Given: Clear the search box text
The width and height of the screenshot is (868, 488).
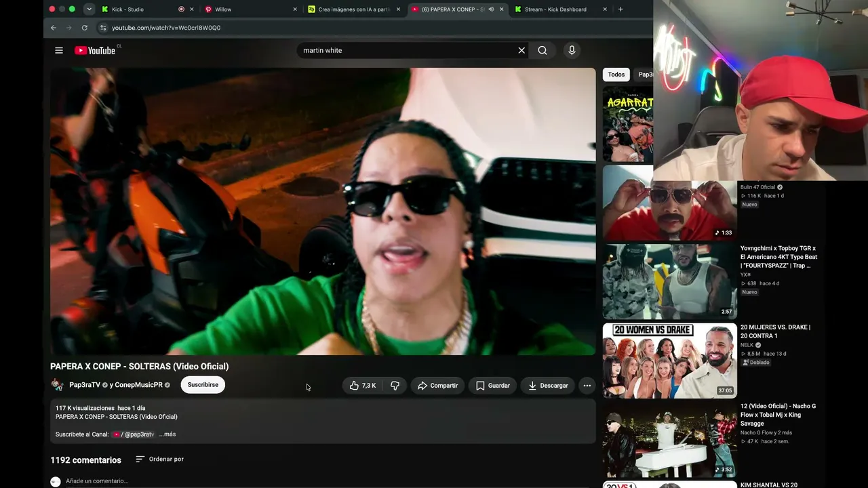Looking at the screenshot, I should point(521,50).
